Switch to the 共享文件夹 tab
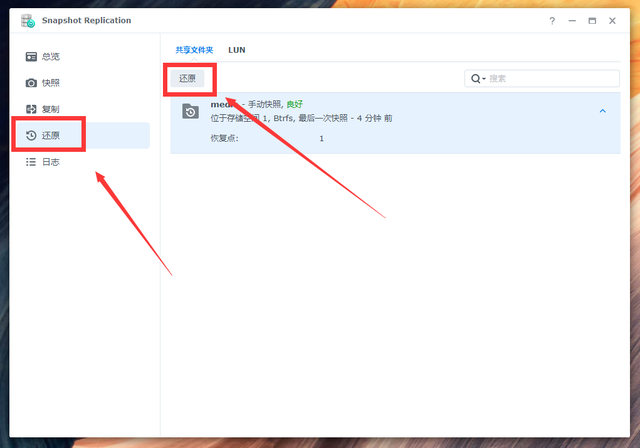The image size is (640, 448). pos(194,50)
